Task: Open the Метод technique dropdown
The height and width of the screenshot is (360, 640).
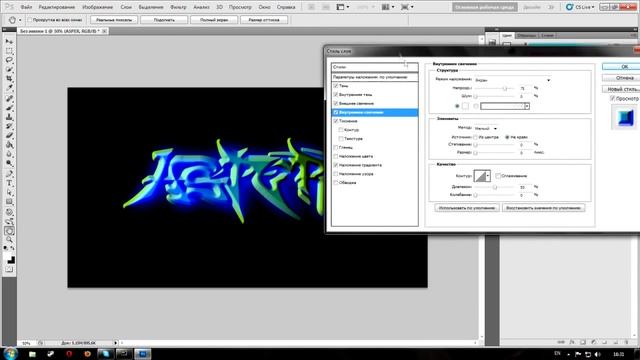Action: click(486, 129)
